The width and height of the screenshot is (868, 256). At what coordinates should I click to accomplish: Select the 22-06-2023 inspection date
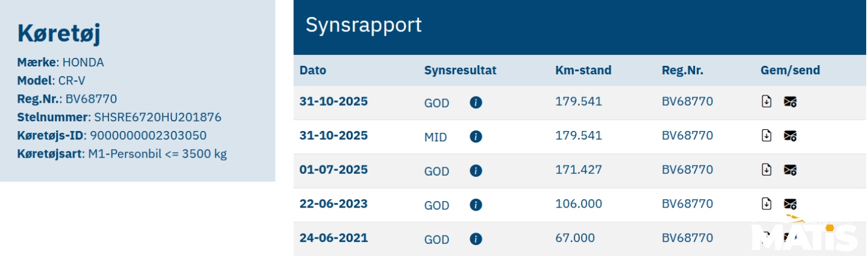(x=333, y=203)
